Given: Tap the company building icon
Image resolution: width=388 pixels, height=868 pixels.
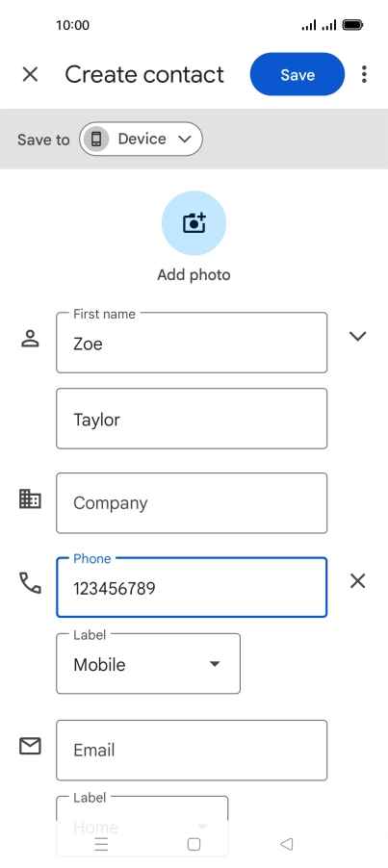Looking at the screenshot, I should point(30,498).
